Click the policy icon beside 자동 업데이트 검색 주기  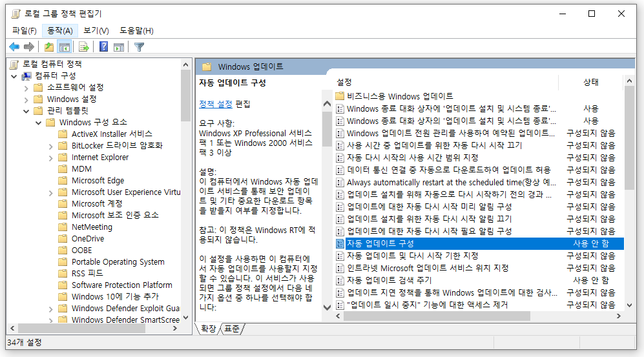[x=340, y=281]
